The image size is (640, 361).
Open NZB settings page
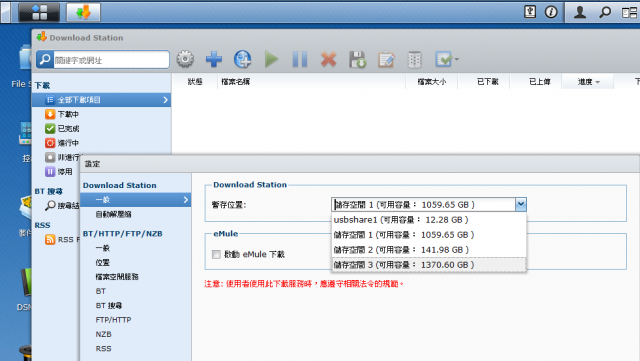(x=104, y=334)
